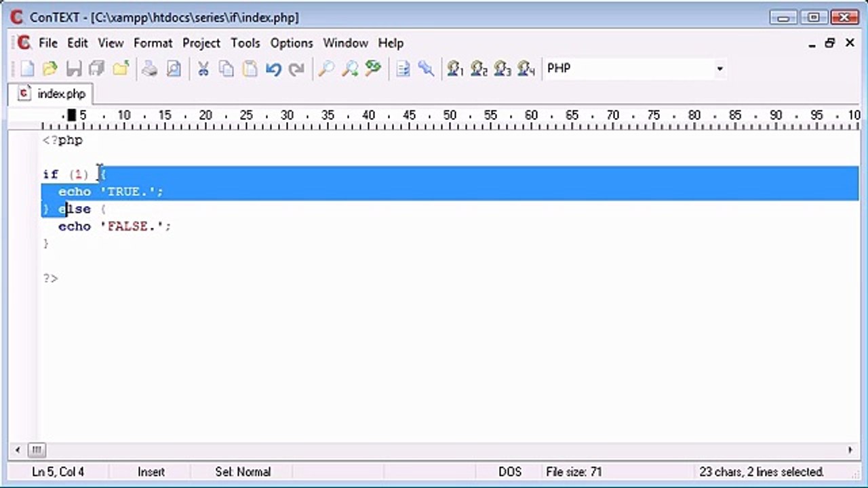The width and height of the screenshot is (868, 488).
Task: Click the Find Next magnifier icon
Action: click(x=350, y=68)
